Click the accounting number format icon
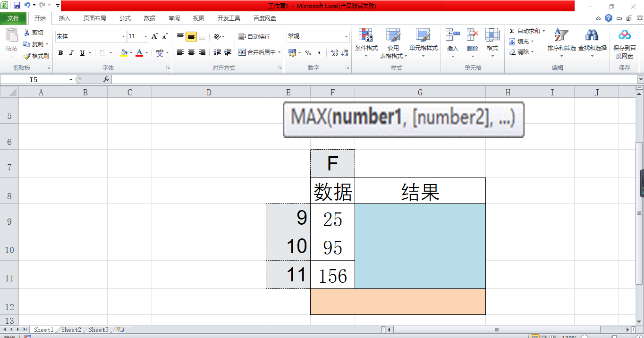The width and height of the screenshot is (644, 338). point(292,52)
